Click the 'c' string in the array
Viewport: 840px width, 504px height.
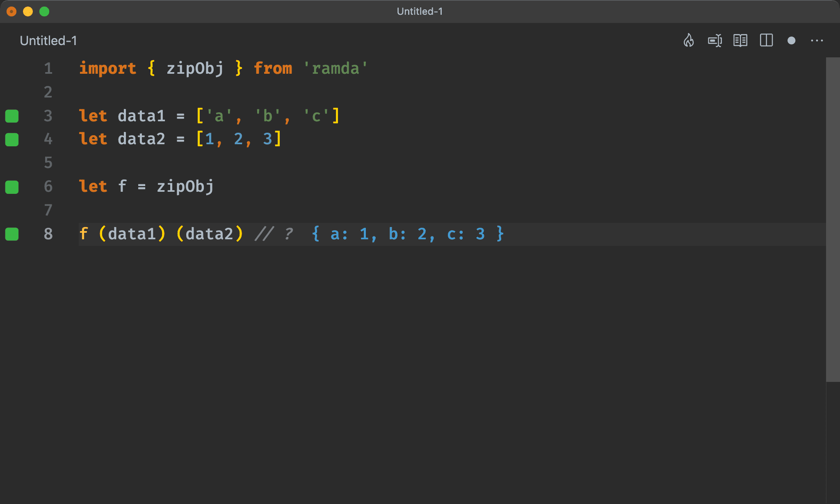pos(316,116)
